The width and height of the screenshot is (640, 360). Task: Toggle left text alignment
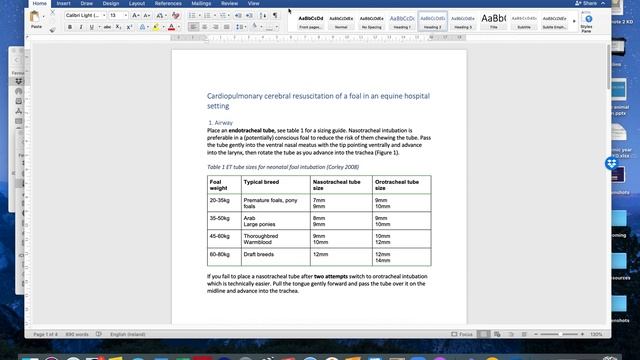[x=193, y=27]
